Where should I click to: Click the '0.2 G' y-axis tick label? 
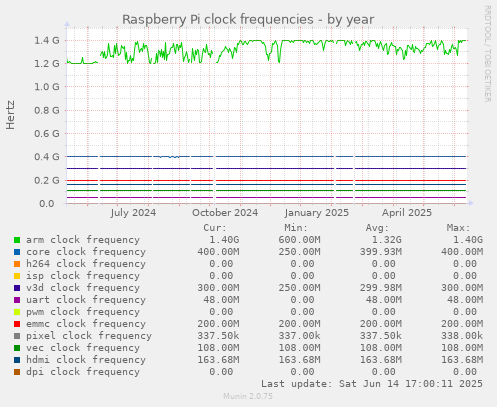click(47, 180)
